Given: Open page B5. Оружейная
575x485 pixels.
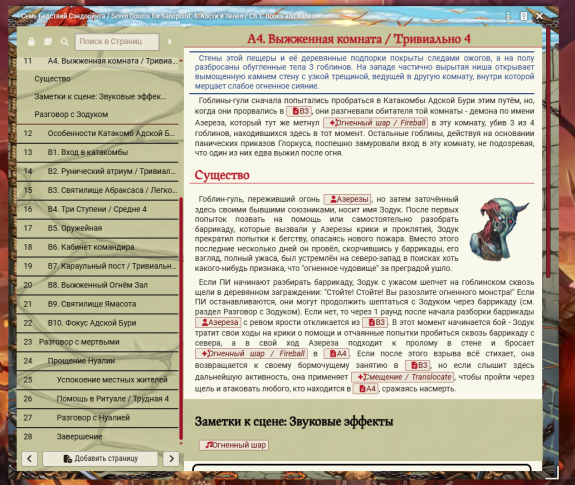Looking at the screenshot, I should pos(98,228).
